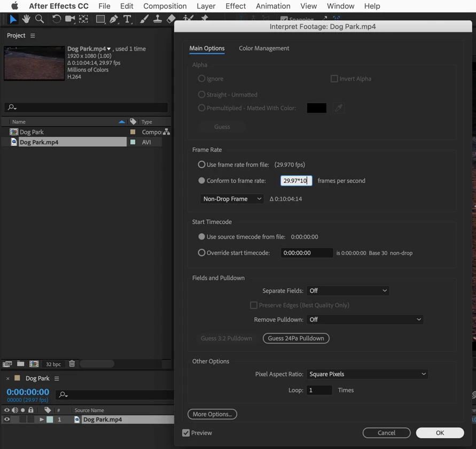Click the Dog Park.mp4 file icon in timeline layer

point(77,420)
